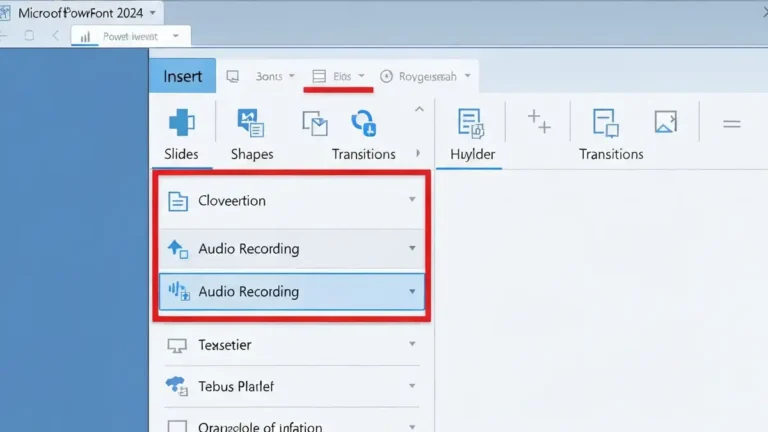This screenshot has width=768, height=432.
Task: Click the screen icon beside Insert tab
Action: (x=233, y=76)
